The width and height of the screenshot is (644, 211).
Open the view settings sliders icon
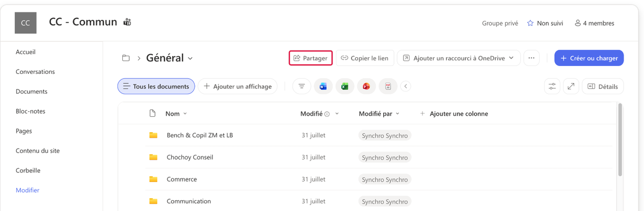pyautogui.click(x=552, y=86)
